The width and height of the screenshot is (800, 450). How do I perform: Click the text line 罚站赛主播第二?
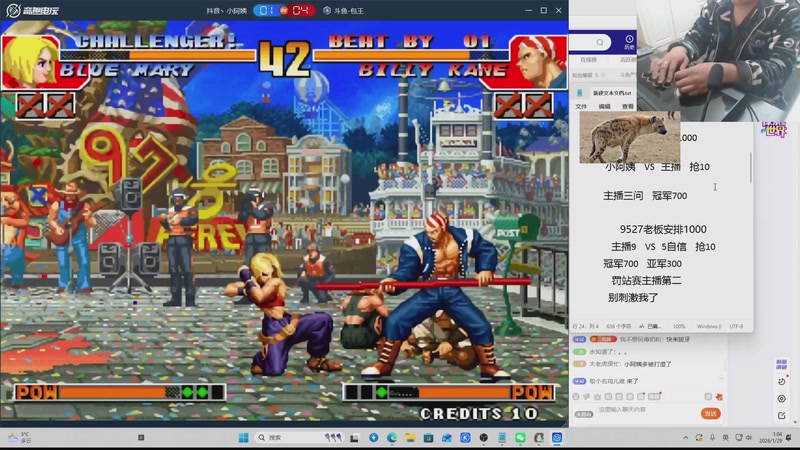646,280
